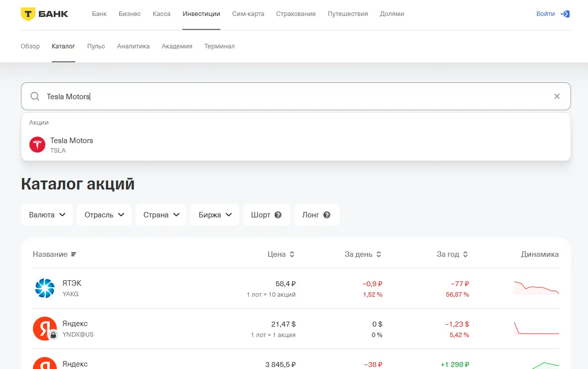Click the Лонг help question icon
Viewport: 588px width, 369px height.
point(327,215)
